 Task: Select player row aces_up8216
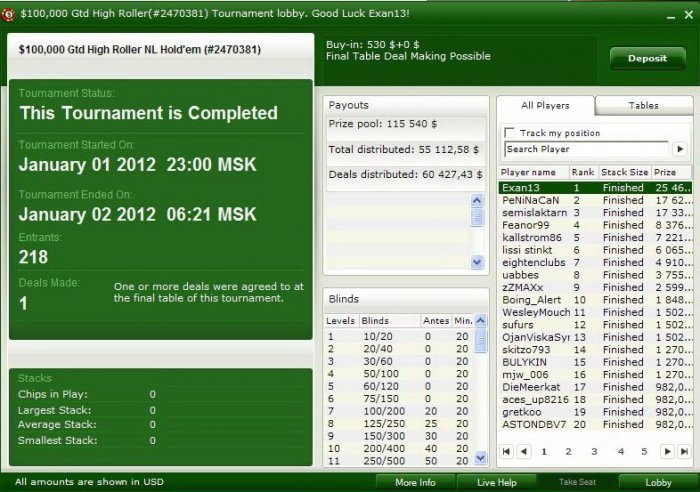pos(595,400)
